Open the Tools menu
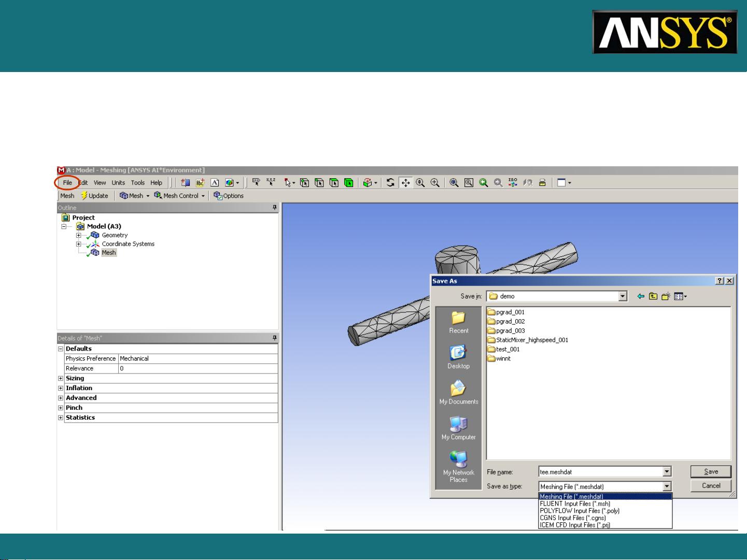The image size is (747, 560). (x=137, y=182)
